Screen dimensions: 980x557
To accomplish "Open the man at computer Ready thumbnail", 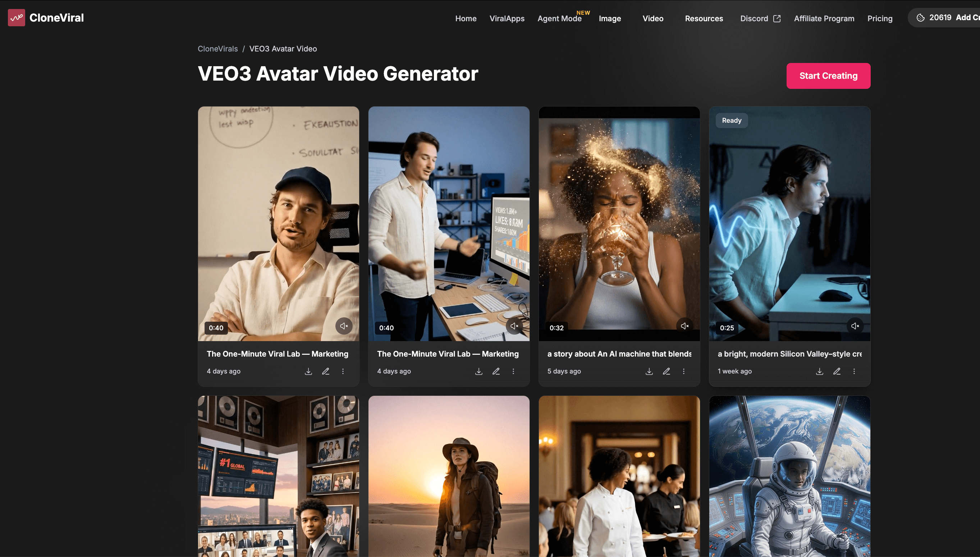I will 790,224.
